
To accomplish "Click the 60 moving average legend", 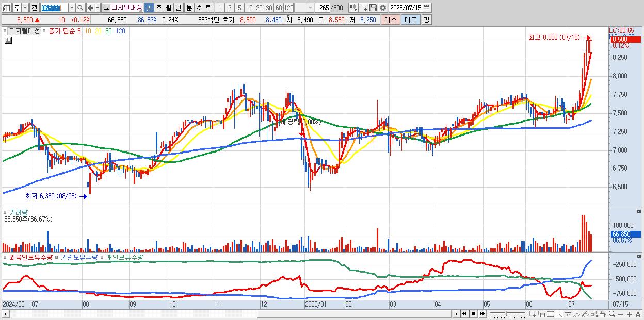I will tap(108, 31).
